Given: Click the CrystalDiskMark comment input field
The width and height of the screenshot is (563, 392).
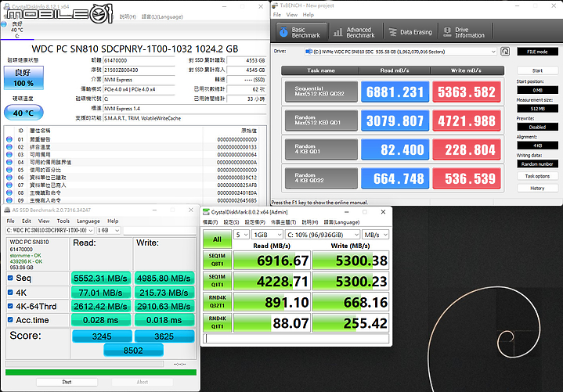Looking at the screenshot, I should click(x=296, y=339).
